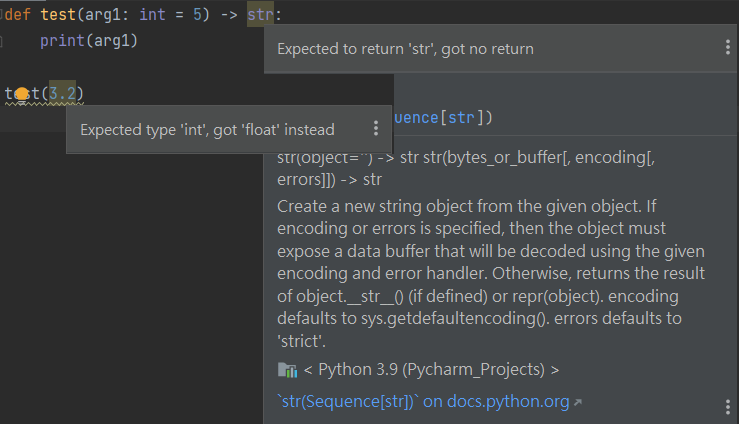Open more options on "Expected type 'int'" tooltip
Screen dimensions: 739x424
(376, 128)
